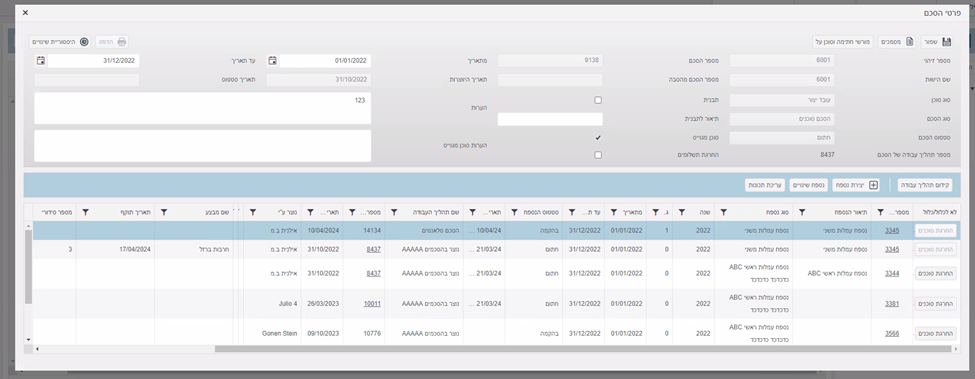Select the date cell 10/04/2024
This screenshot has height=379, width=975.
click(x=322, y=231)
